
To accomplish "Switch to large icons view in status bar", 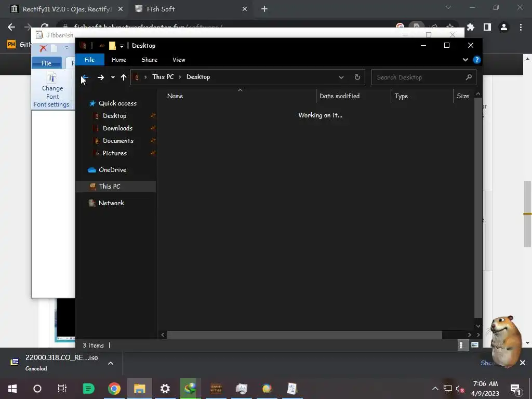I will click(475, 345).
